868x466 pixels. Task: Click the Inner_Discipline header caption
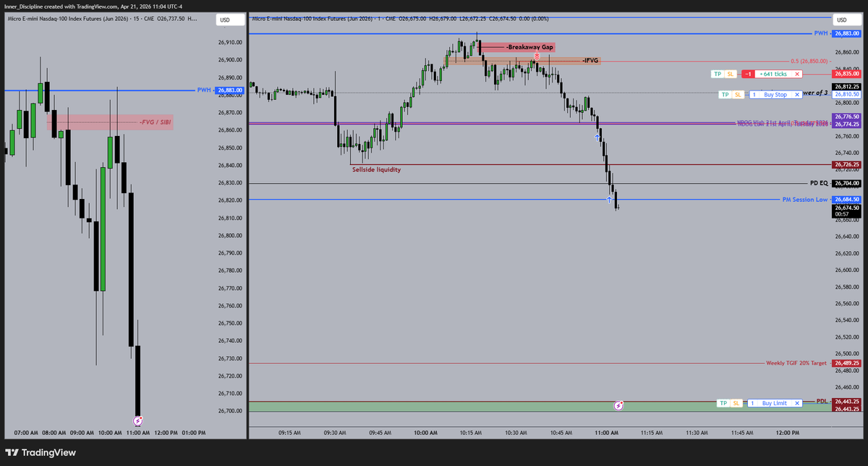93,6
